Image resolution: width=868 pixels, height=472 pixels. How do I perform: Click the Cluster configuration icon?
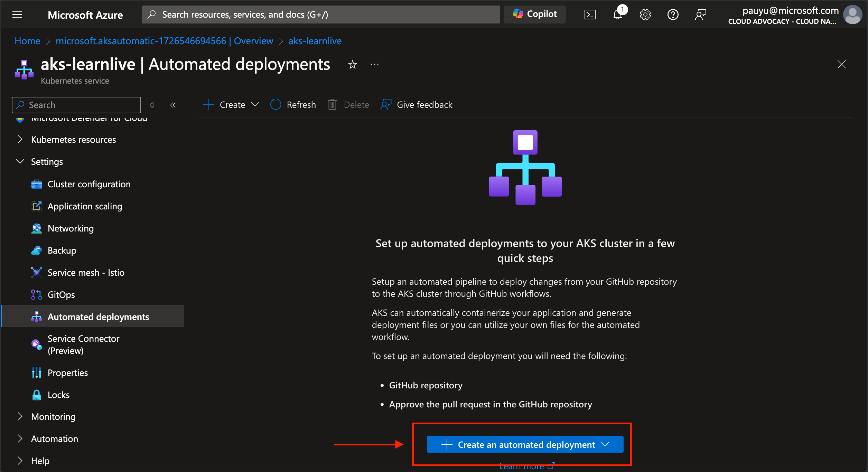[x=36, y=184]
